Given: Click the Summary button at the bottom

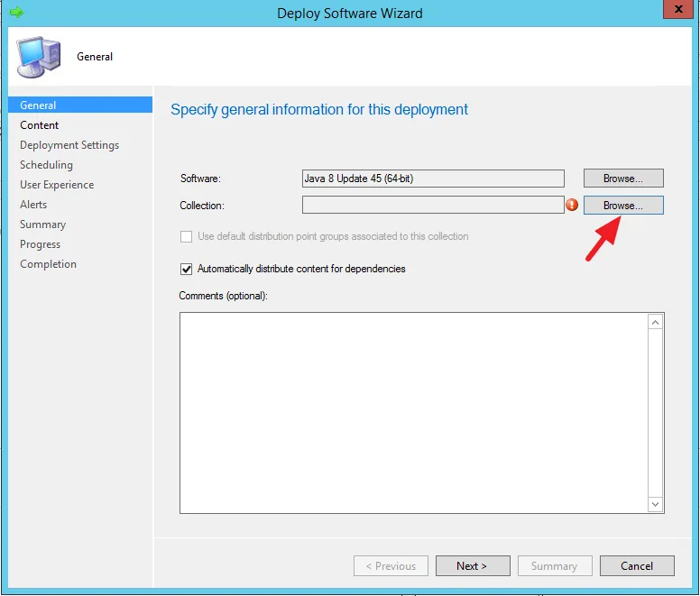Looking at the screenshot, I should pyautogui.click(x=555, y=565).
